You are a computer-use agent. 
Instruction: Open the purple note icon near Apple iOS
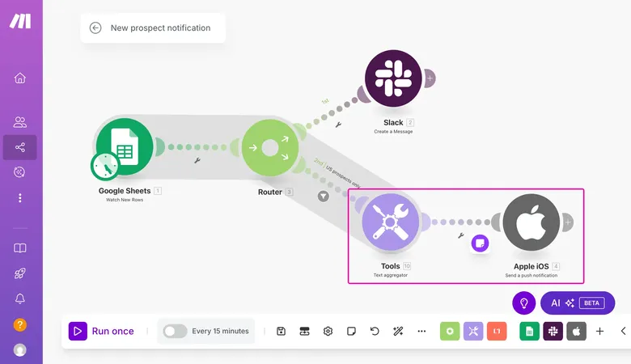tap(480, 243)
